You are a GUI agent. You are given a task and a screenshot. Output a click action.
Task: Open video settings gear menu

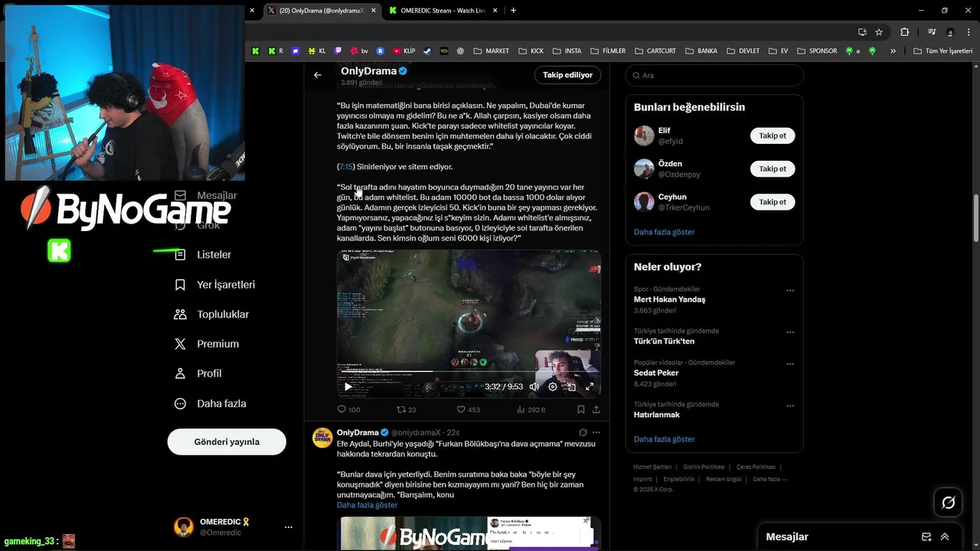coord(553,386)
